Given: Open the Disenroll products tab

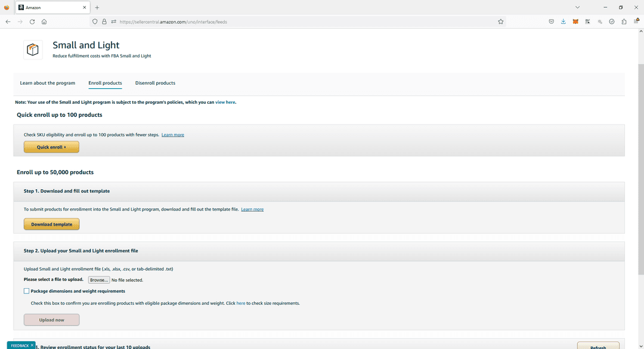Looking at the screenshot, I should coord(155,83).
